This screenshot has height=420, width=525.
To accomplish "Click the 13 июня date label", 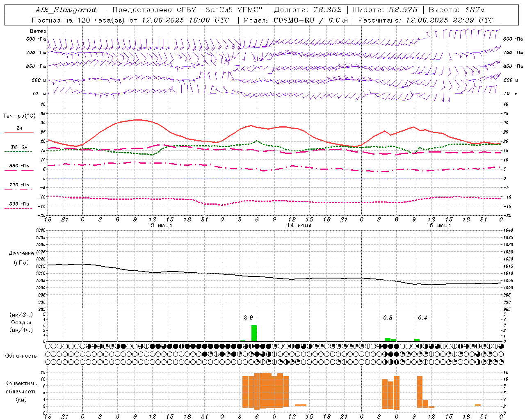I will pos(160,226).
